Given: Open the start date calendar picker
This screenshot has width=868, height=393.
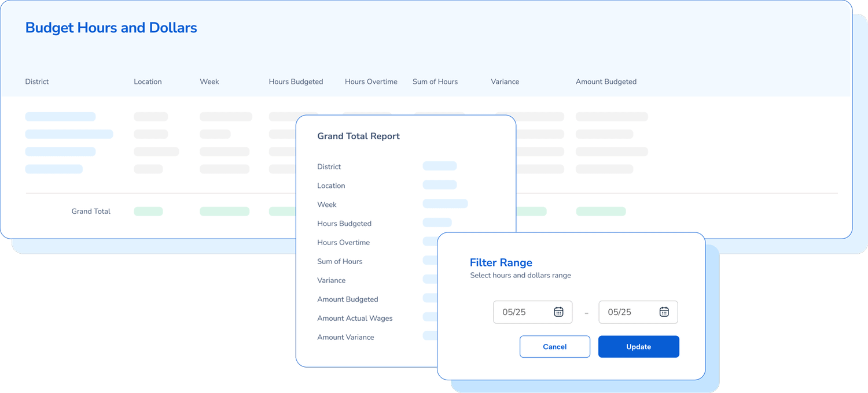Looking at the screenshot, I should (x=558, y=312).
